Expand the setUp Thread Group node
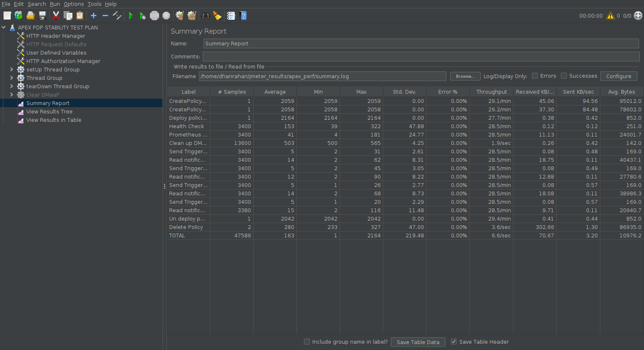 point(12,69)
